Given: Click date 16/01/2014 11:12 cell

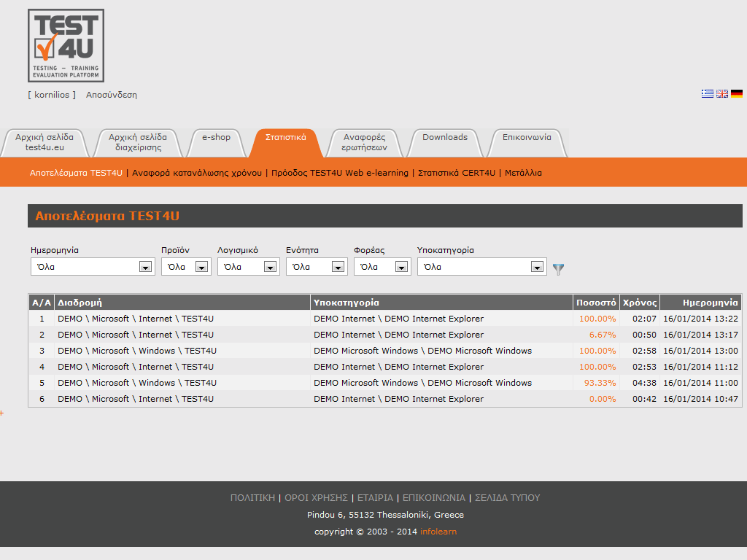Looking at the screenshot, I should (701, 367).
